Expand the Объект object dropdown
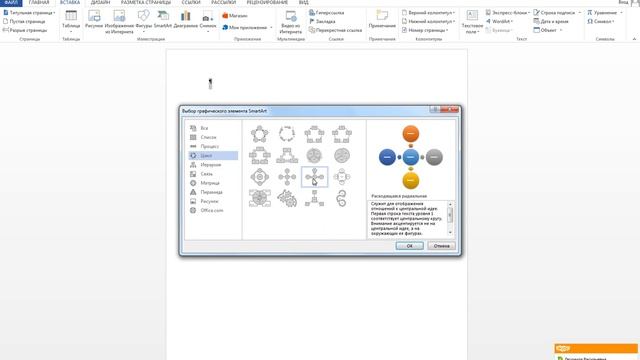 click(548, 30)
